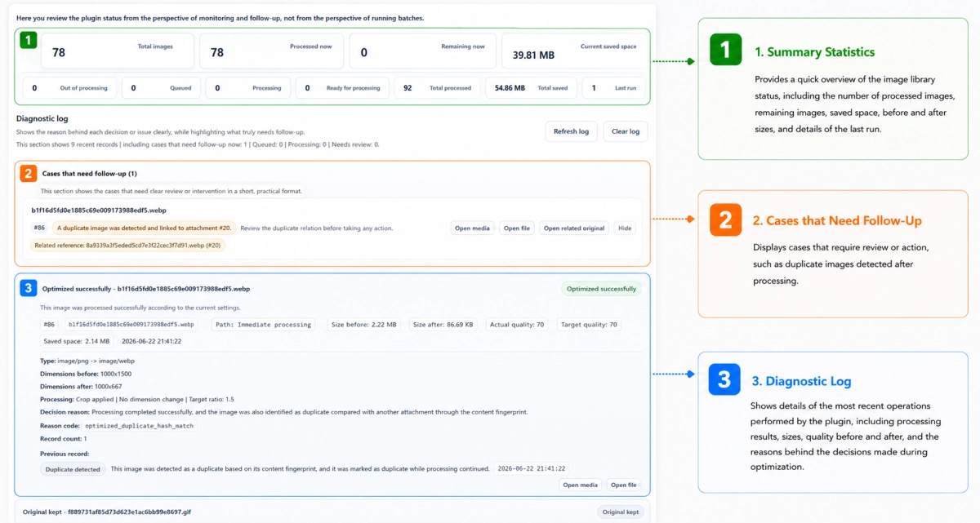
Task: Select the Original kept f889731af85d73d623e1ac6bb99e8697.gif record title
Action: point(106,512)
